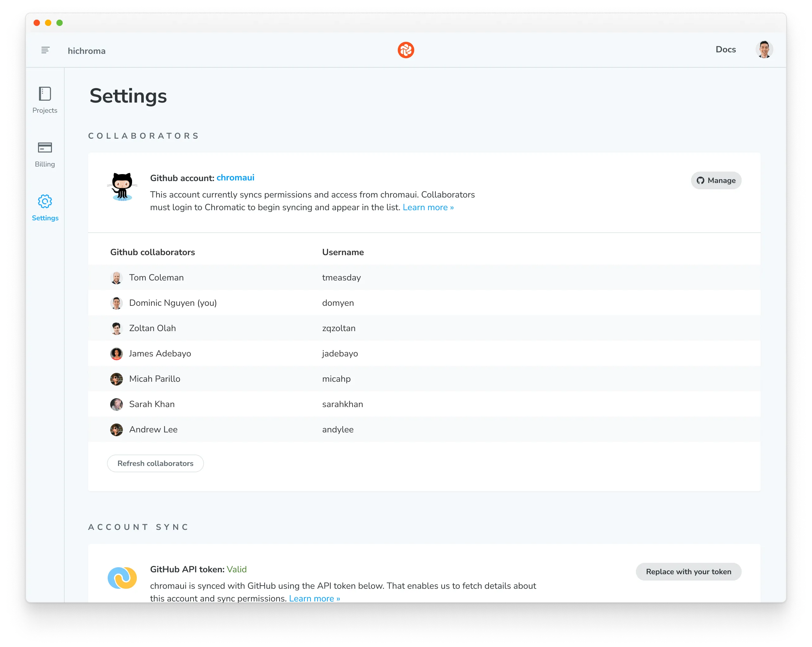Click Sarah Khan's profile avatar
812x647 pixels.
[117, 404]
